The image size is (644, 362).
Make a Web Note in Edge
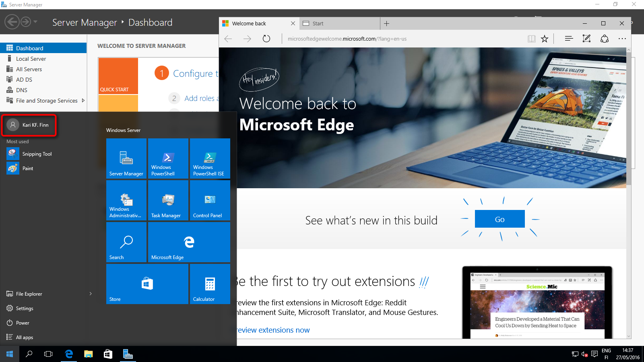586,39
